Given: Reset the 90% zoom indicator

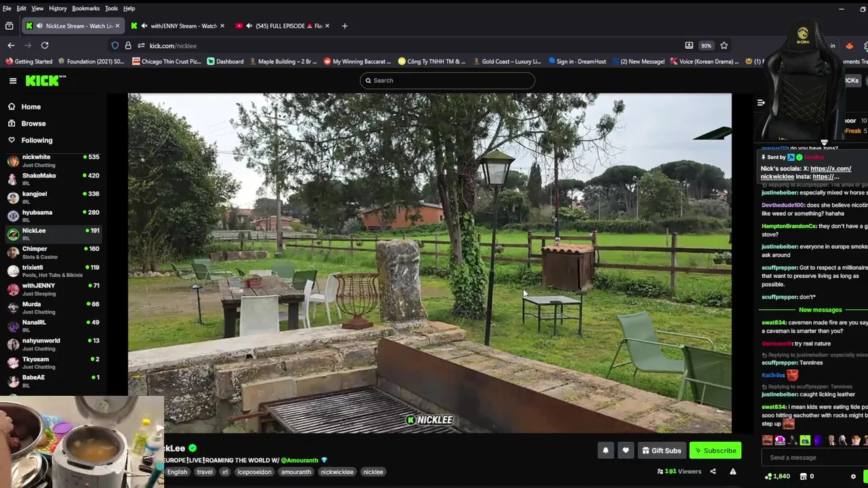Looking at the screenshot, I should (707, 45).
